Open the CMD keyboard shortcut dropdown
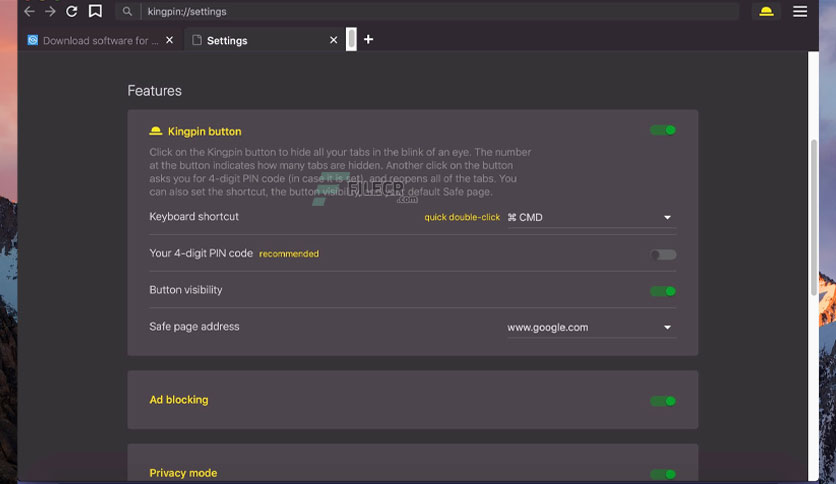 591,217
